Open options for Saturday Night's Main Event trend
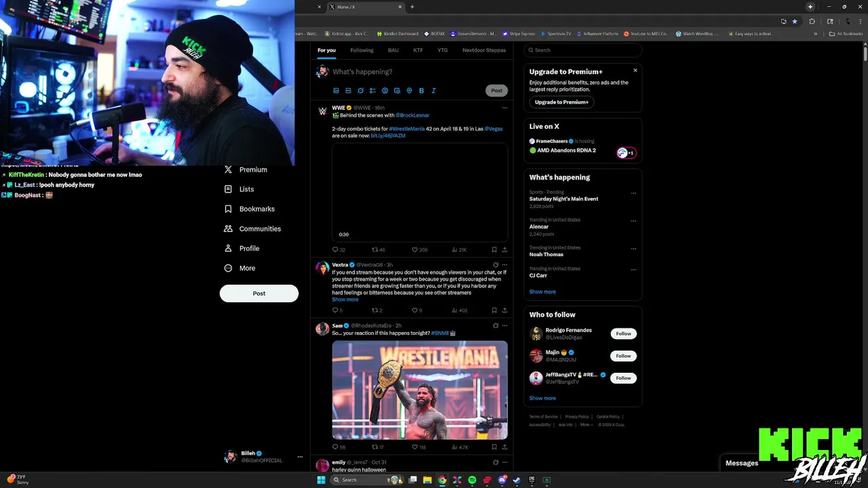This screenshot has height=488, width=868. [633, 193]
